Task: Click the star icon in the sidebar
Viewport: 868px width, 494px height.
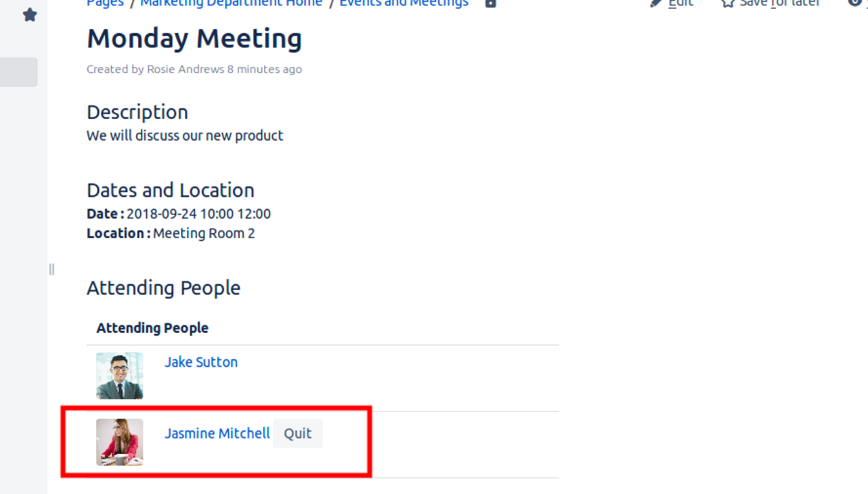Action: (30, 15)
